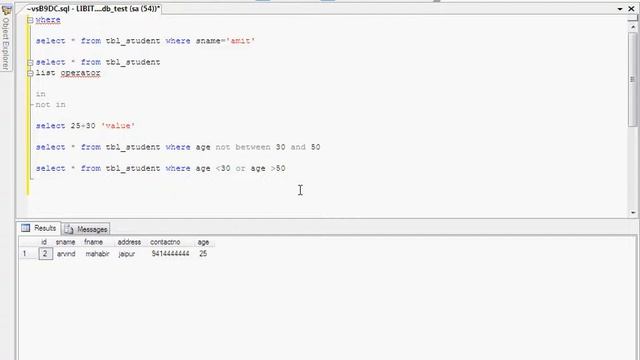Click the 'not between 30 and 50' query line
The image size is (640, 360).
click(x=178, y=147)
